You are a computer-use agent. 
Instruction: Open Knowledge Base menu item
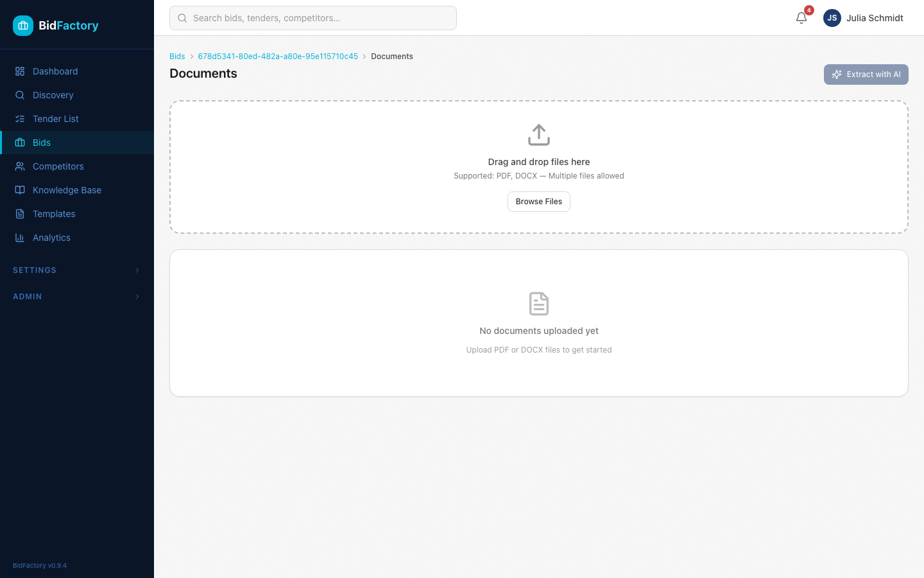click(x=77, y=190)
